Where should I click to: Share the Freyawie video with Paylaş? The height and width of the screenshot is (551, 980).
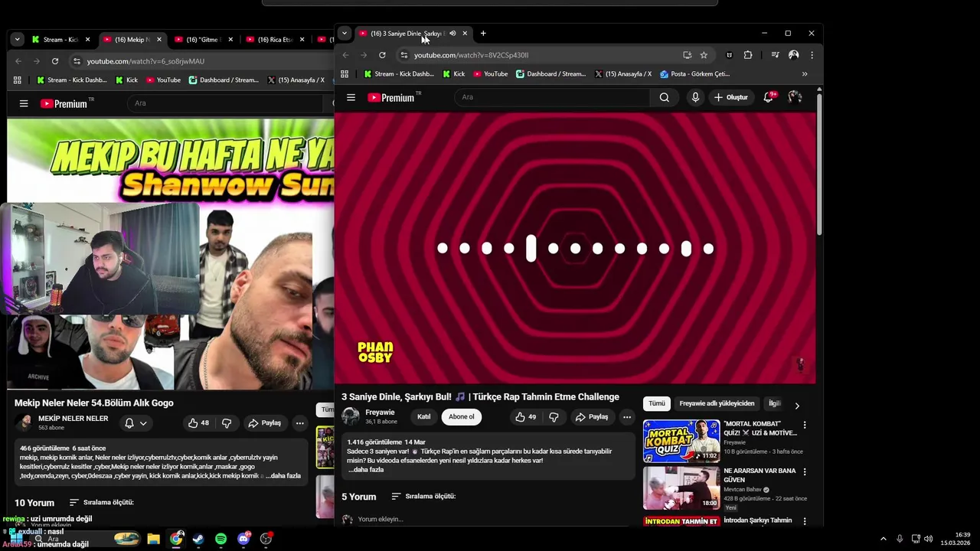[x=592, y=417]
